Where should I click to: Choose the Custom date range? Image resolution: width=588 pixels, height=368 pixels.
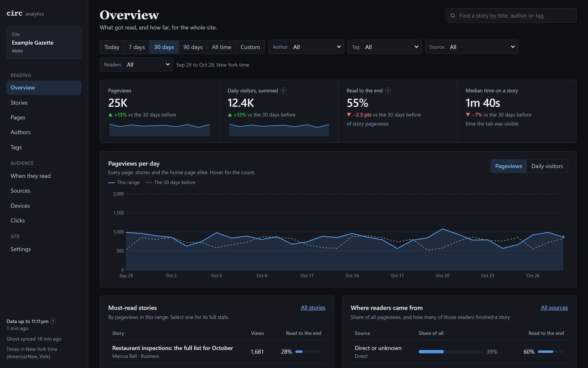[x=250, y=47]
